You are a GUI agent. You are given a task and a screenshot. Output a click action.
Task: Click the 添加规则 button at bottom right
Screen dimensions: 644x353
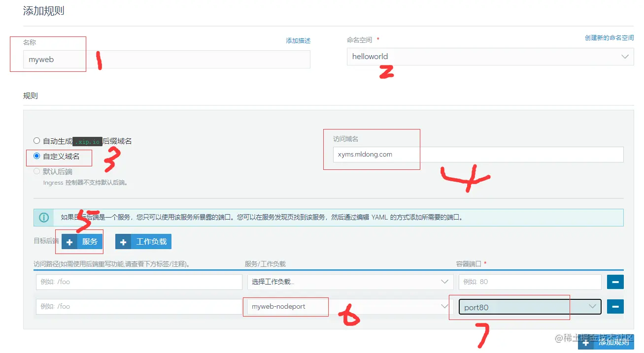pyautogui.click(x=606, y=342)
